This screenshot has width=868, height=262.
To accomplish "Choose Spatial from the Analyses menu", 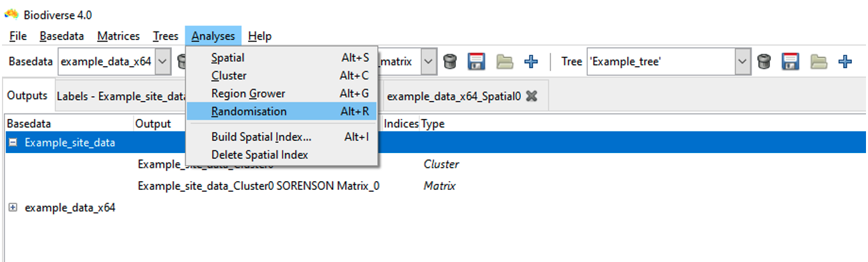I will (282, 58).
